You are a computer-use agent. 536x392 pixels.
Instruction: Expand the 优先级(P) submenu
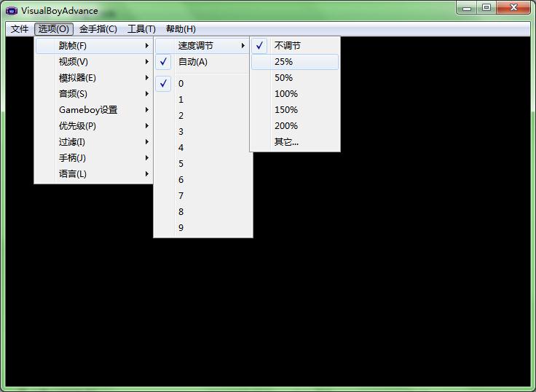(x=94, y=126)
